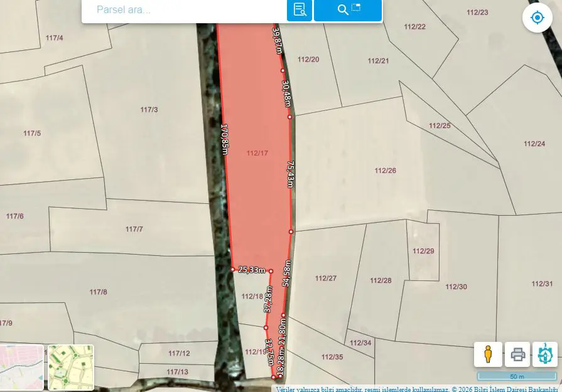Select parcel 112/24

coord(534,144)
